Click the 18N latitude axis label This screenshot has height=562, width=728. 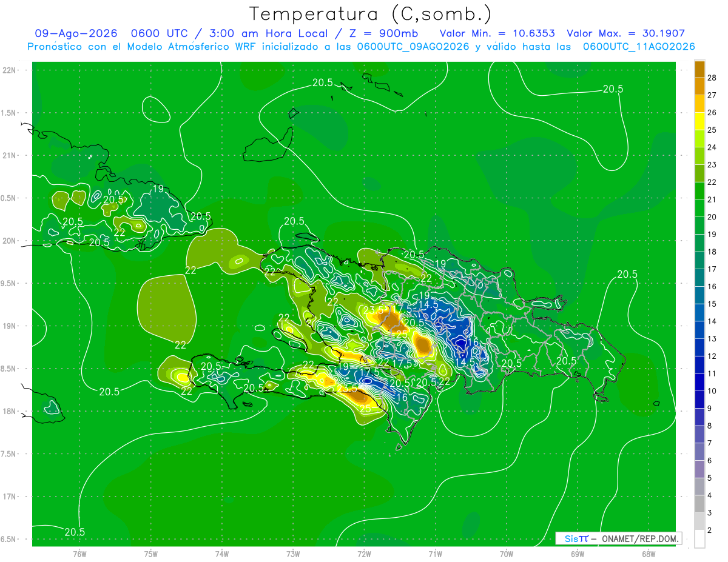tap(9, 412)
